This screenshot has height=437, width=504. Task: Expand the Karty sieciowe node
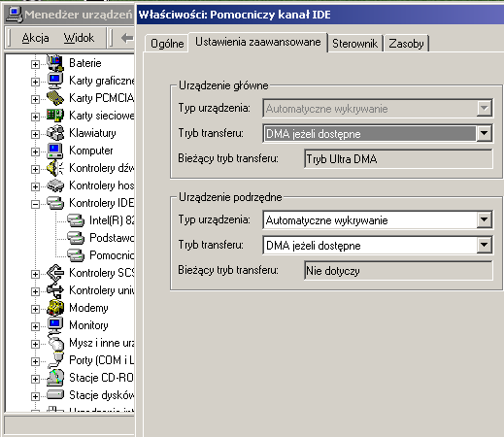pos(35,117)
